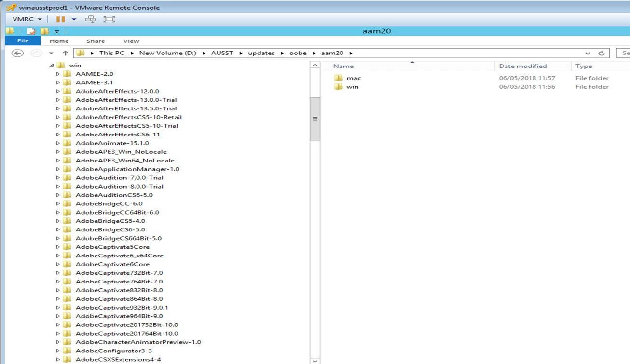Select AdobeCaptivate6_x64Core in tree
630x364 pixels.
point(120,256)
